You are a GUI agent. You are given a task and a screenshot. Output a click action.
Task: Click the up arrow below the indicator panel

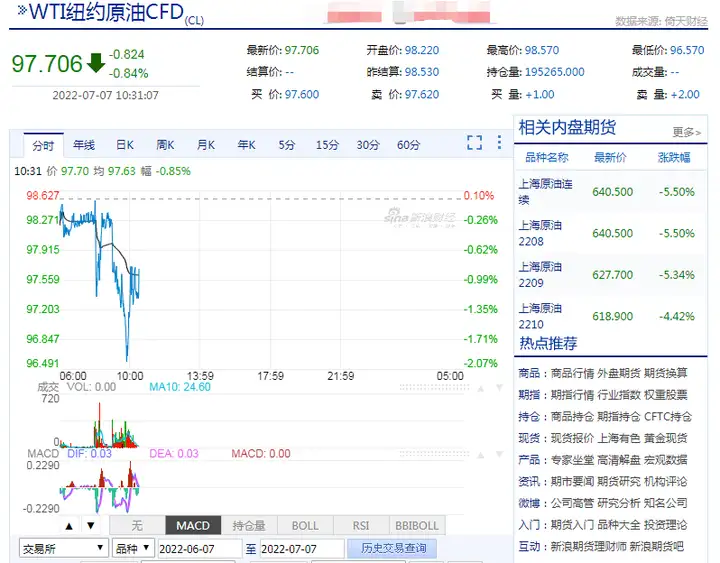[x=69, y=525]
